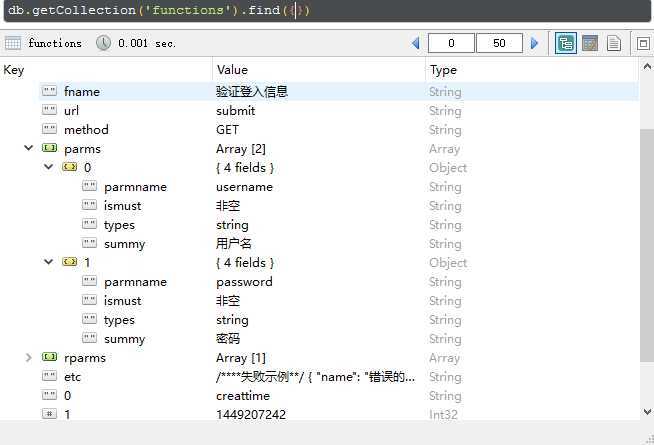Click the scrollbar up arrow
This screenshot has width=654, height=445.
tap(647, 66)
